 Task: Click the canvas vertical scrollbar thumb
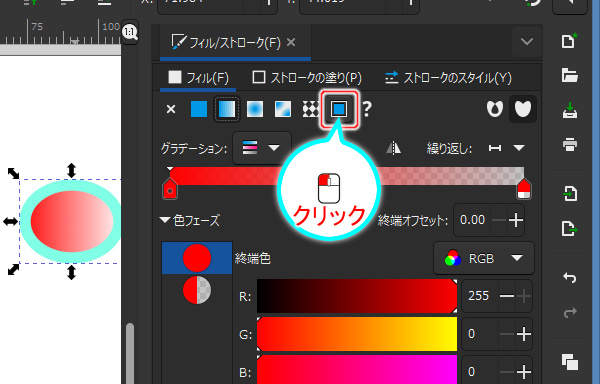(130, 353)
